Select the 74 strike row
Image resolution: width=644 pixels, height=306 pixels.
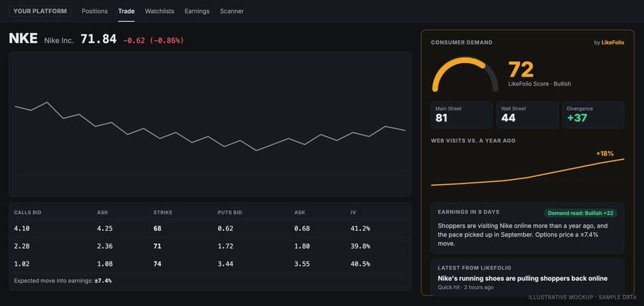(x=210, y=264)
